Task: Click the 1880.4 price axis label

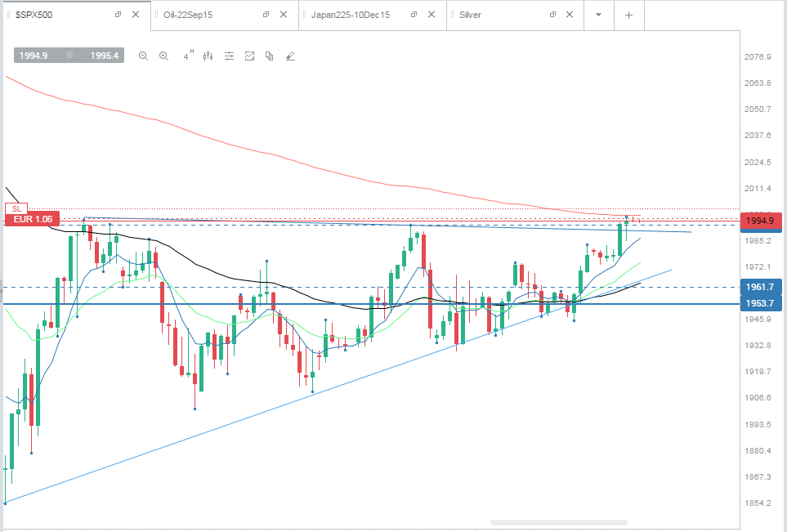Action: click(758, 451)
